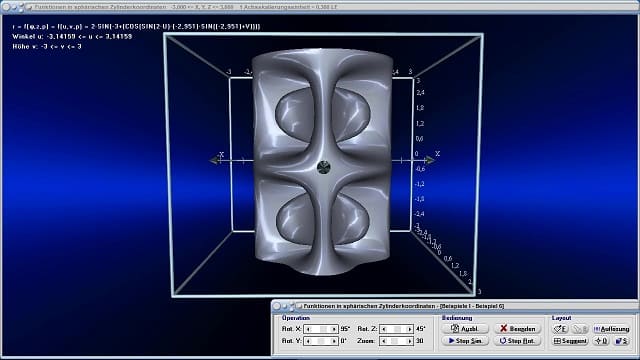Viewport: 640px width, 360px height.
Task: Click the pencil E layout icon button
Action: pyautogui.click(x=561, y=329)
